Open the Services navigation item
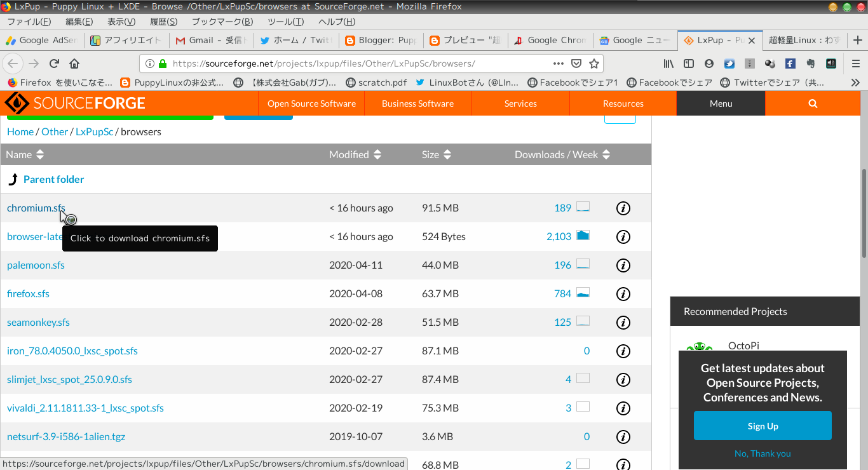Image resolution: width=868 pixels, height=470 pixels. coord(520,104)
